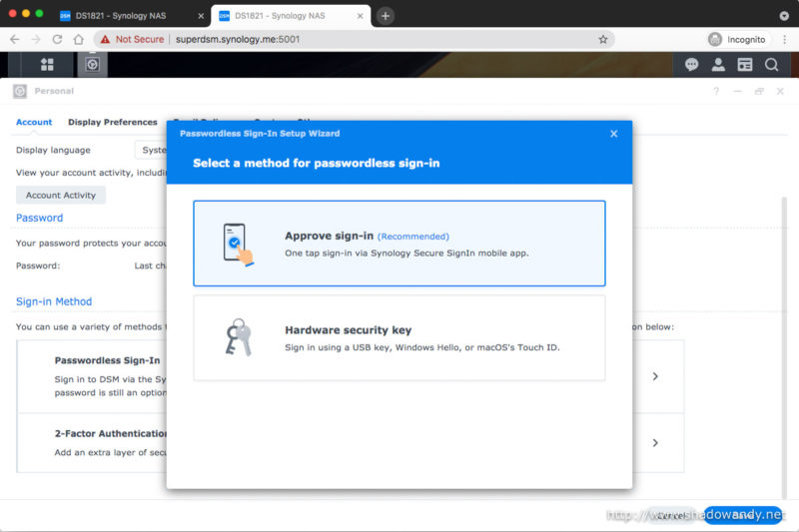Viewport: 799px width, 532px height.
Task: Close the first DS1821 Synology NAS tab
Action: click(x=201, y=16)
